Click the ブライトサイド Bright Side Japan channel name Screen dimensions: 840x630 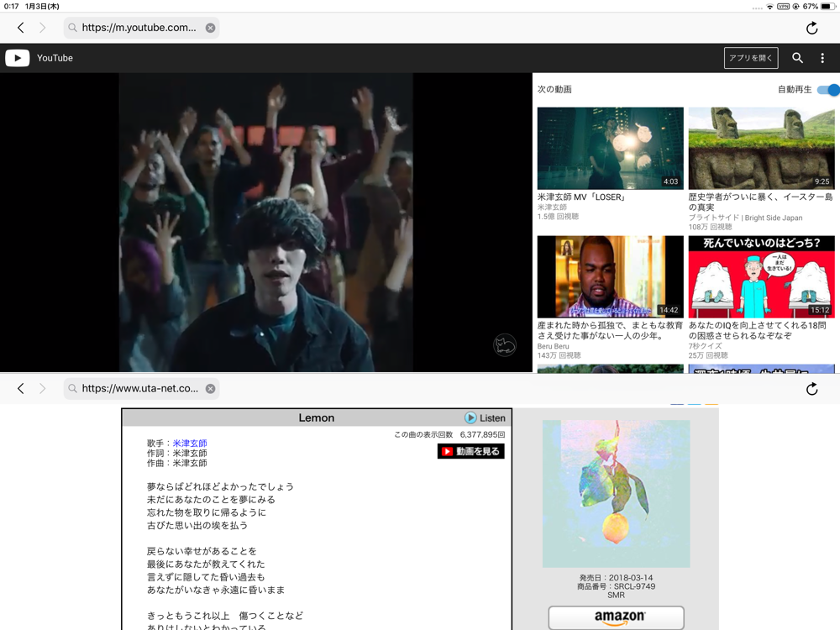pyautogui.click(x=745, y=218)
